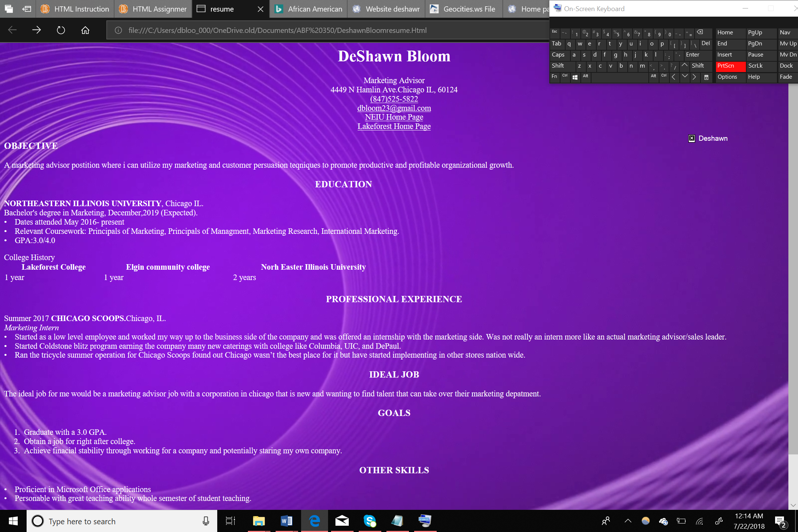Open the browser home page
Image resolution: width=798 pixels, height=532 pixels.
coord(85,30)
